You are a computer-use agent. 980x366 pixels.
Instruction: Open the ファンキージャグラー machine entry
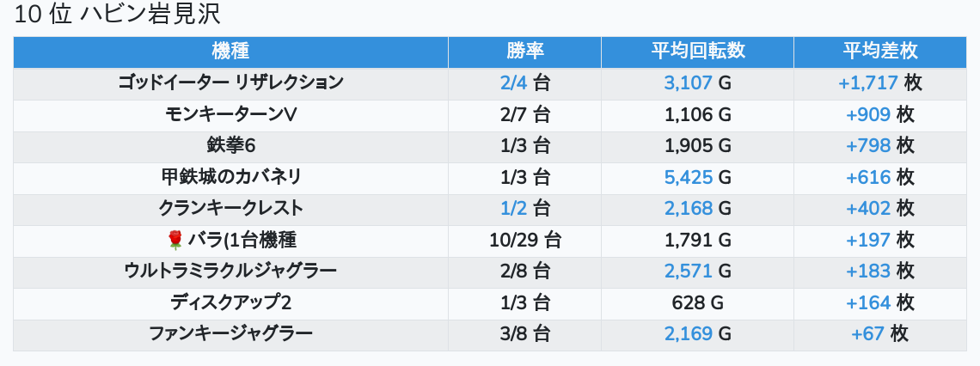[230, 333]
